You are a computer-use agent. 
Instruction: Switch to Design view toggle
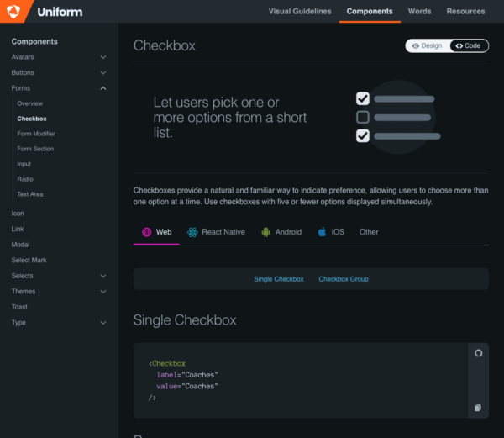[428, 45]
